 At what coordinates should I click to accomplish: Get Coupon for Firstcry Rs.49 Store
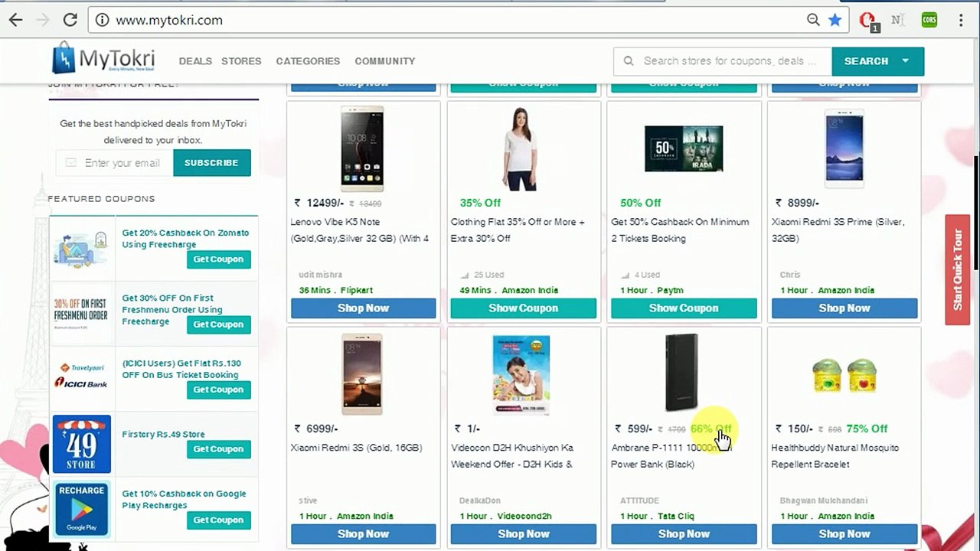click(218, 449)
